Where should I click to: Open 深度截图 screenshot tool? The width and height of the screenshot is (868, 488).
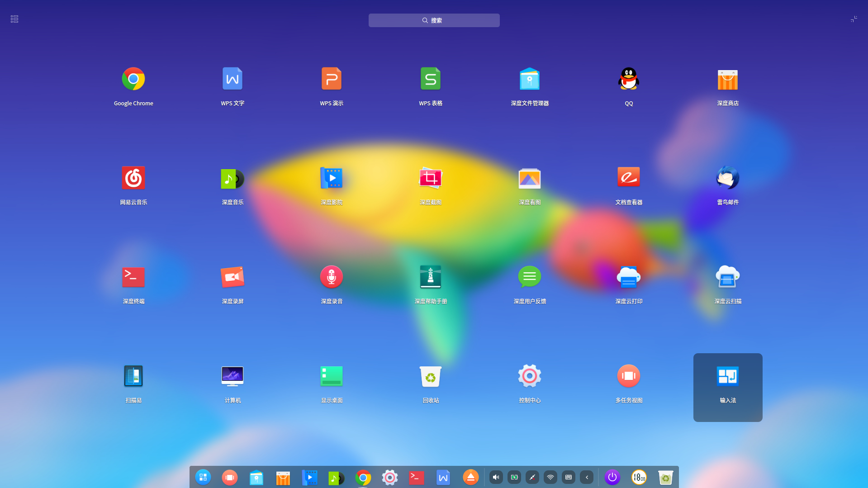pyautogui.click(x=430, y=178)
